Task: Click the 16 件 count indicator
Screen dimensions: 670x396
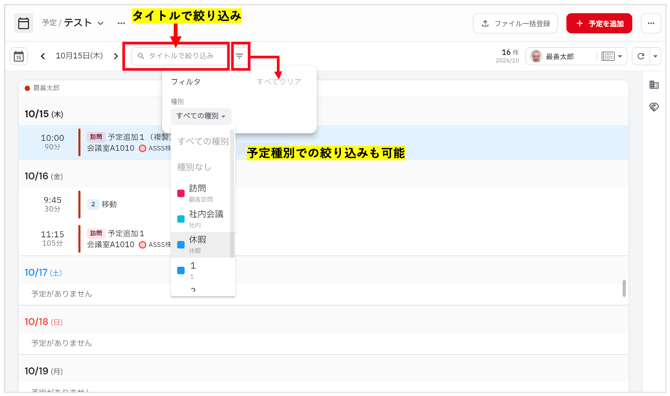Action: click(510, 52)
